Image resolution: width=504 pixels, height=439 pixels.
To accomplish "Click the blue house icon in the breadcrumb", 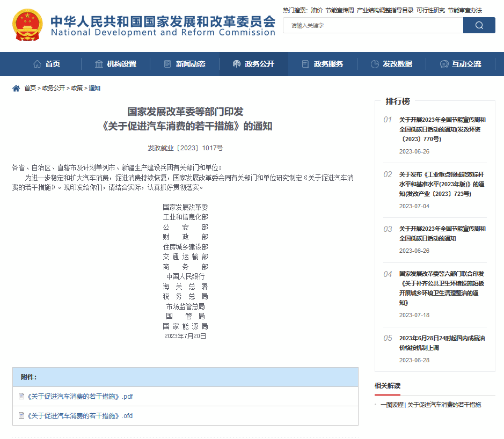I will (x=16, y=88).
